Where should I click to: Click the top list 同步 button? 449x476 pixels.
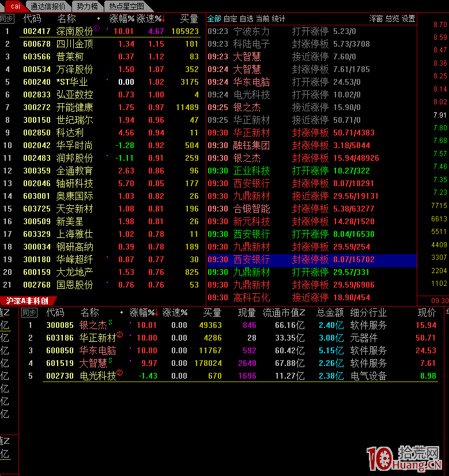point(7,19)
